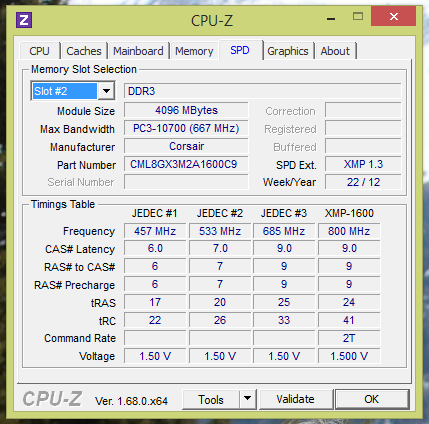Minimize the CPU-Z window
Viewport: 429px width, 424px height.
(331, 18)
